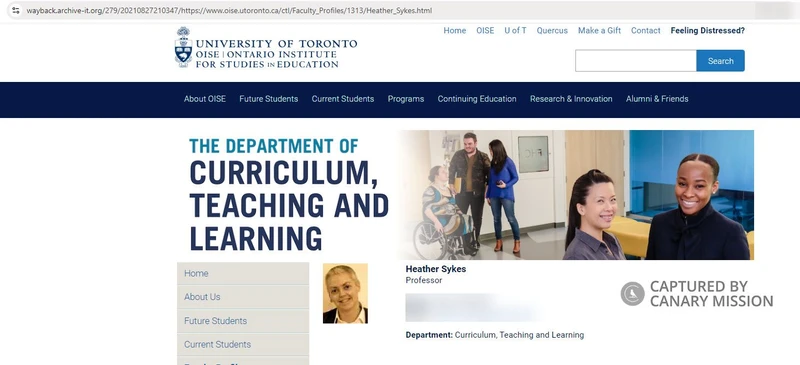Open the OISE link in top bar
The height and width of the screenshot is (365, 800).
coord(485,31)
